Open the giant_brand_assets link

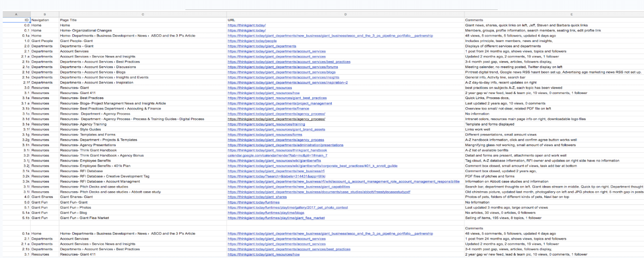click(x=276, y=129)
